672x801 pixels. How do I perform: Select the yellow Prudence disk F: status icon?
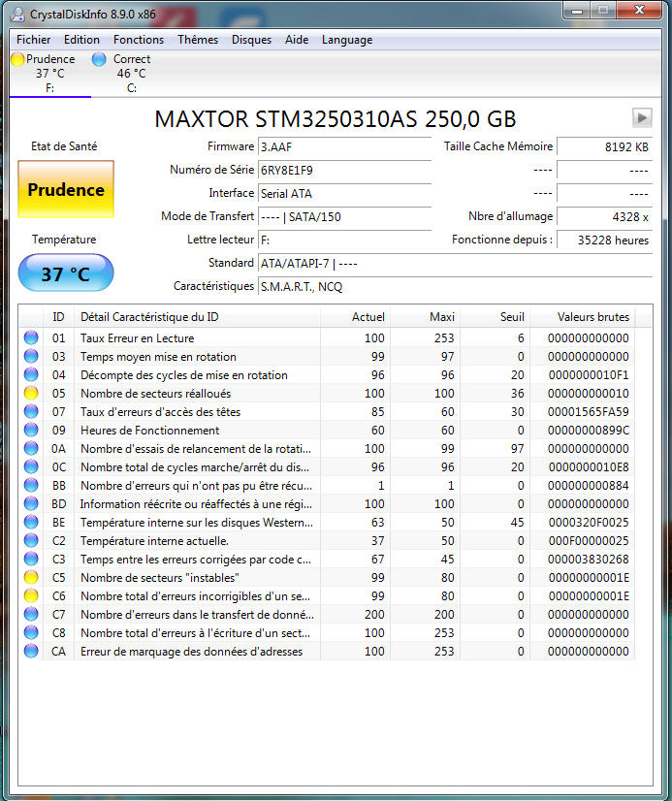(17, 59)
